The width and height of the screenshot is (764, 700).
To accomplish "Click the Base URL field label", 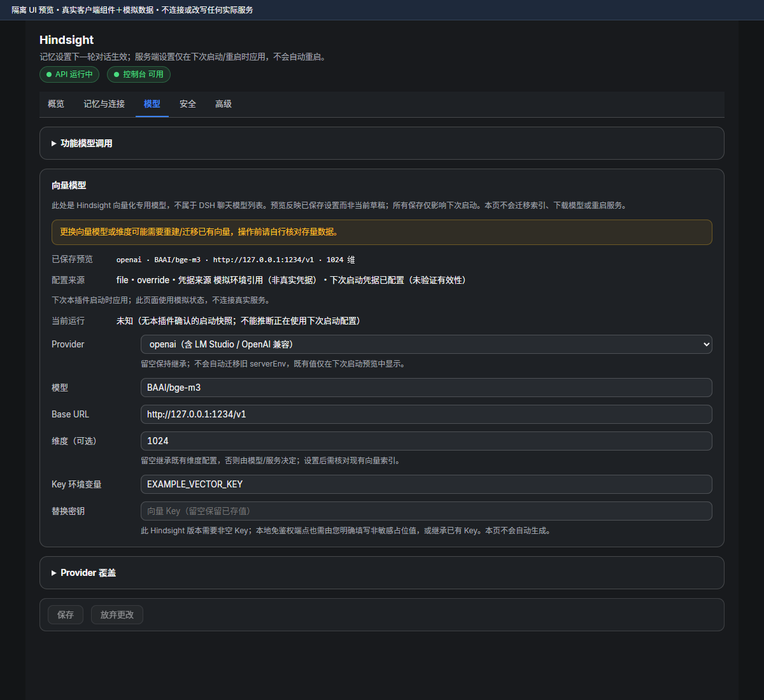I will click(x=71, y=414).
